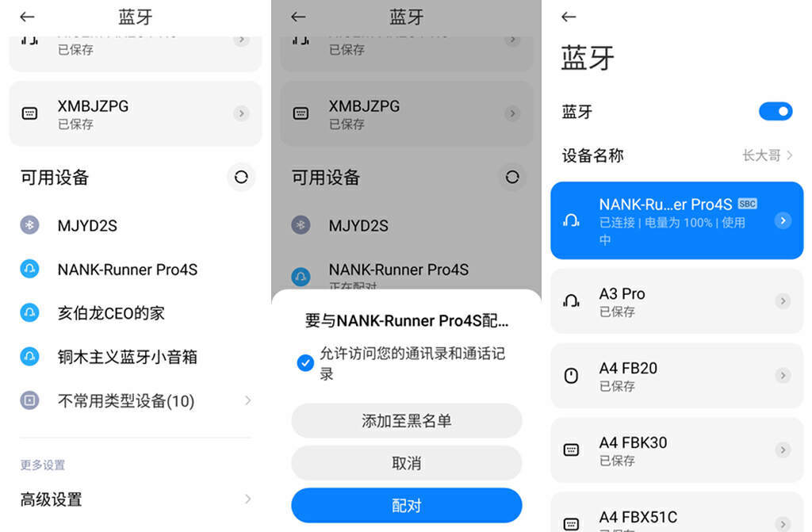Screen dimensions: 812x532
Task: Uncheck 允许访问您的通讯录和通话记录 checkbox
Action: [x=305, y=362]
